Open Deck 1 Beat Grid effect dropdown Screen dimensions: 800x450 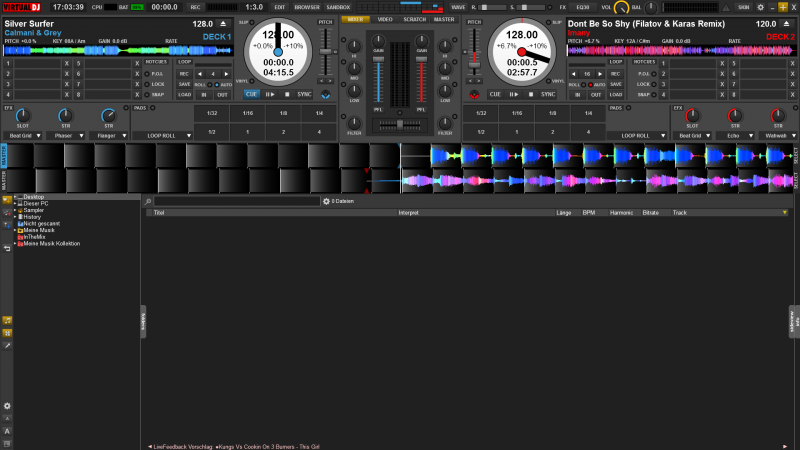23,136
